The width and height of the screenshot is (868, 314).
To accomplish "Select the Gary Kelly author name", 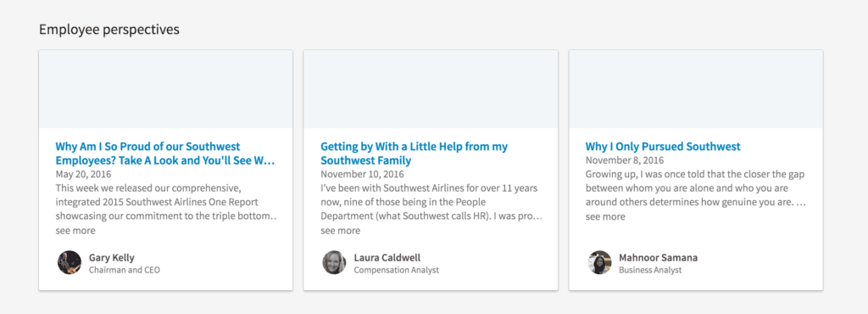I will click(x=111, y=257).
